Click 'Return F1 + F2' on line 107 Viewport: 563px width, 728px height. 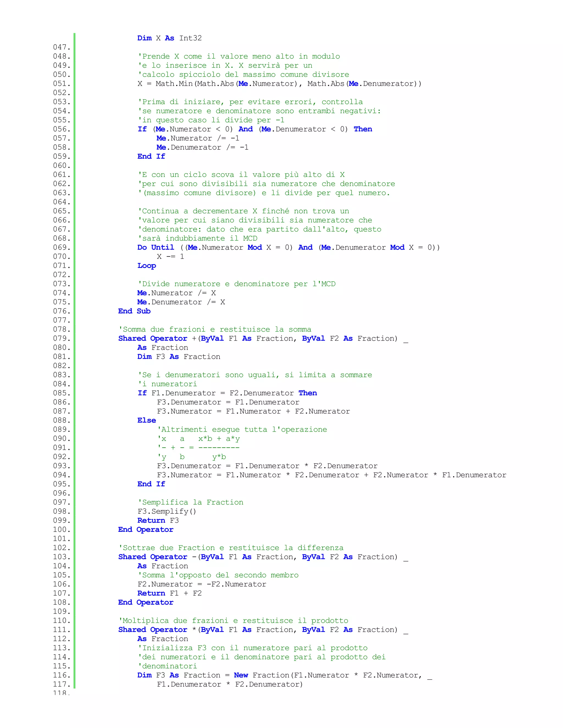(x=169, y=593)
